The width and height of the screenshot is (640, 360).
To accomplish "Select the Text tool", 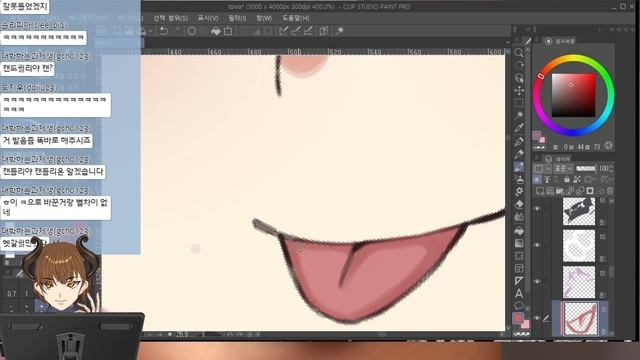I will click(519, 293).
